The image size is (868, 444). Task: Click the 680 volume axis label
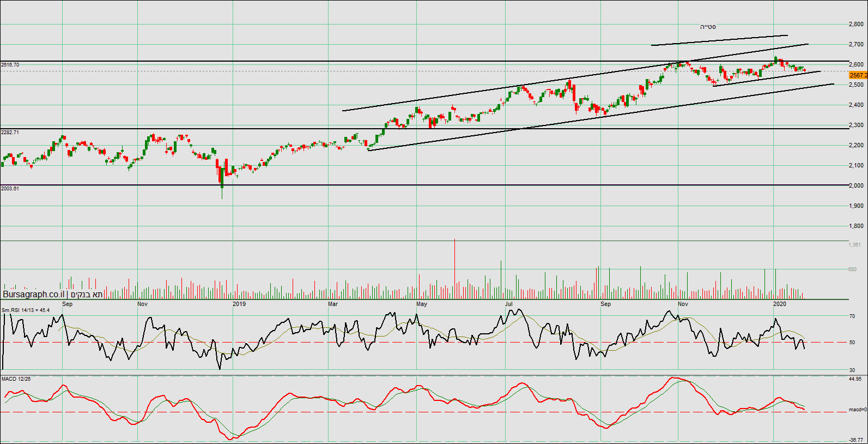point(852,269)
